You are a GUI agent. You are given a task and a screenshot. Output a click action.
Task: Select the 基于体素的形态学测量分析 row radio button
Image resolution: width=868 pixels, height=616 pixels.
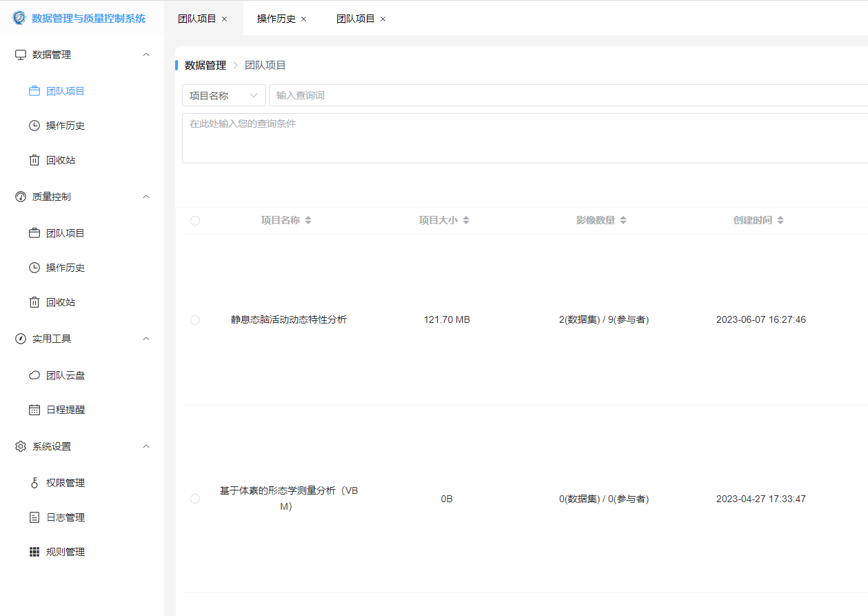point(195,499)
